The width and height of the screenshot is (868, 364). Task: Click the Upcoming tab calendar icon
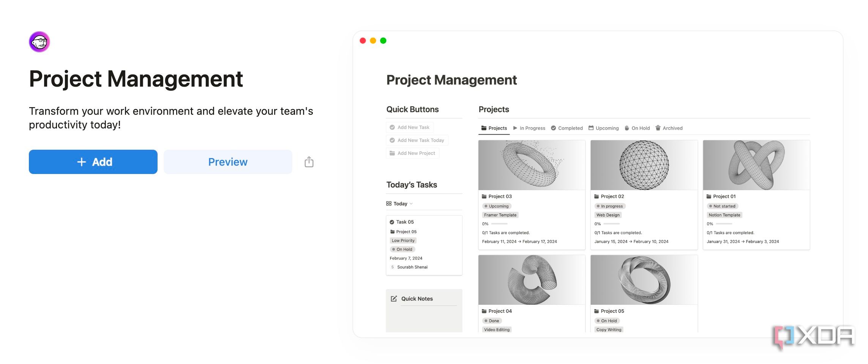(x=591, y=128)
